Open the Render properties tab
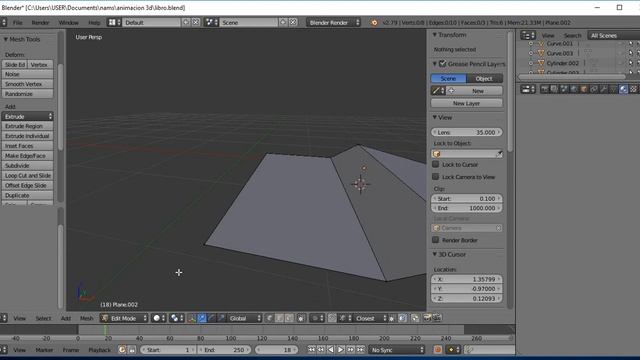This screenshot has width=640, height=360. point(544,89)
